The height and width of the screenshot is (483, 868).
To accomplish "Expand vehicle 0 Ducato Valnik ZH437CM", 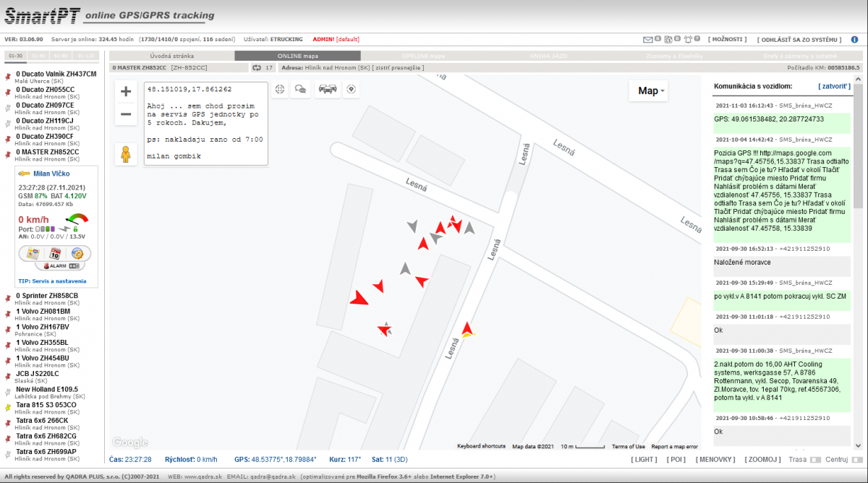I will tap(56, 74).
